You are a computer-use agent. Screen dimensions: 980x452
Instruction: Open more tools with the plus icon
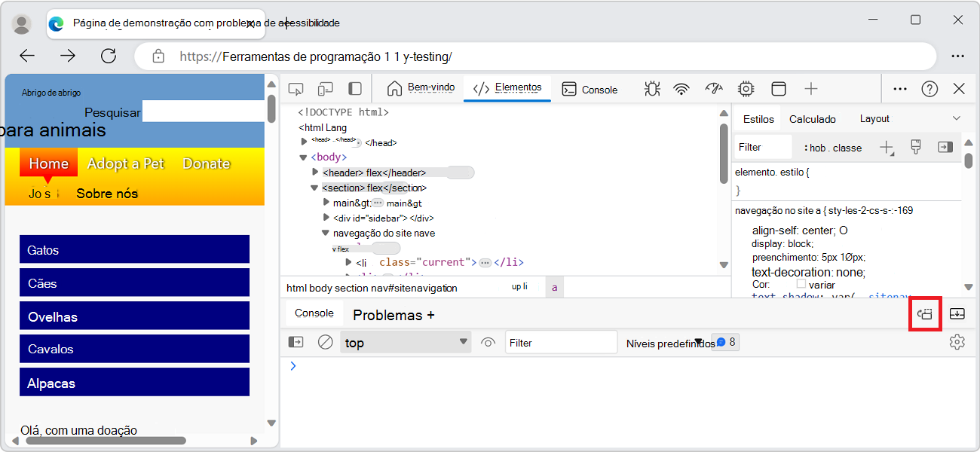point(811,88)
